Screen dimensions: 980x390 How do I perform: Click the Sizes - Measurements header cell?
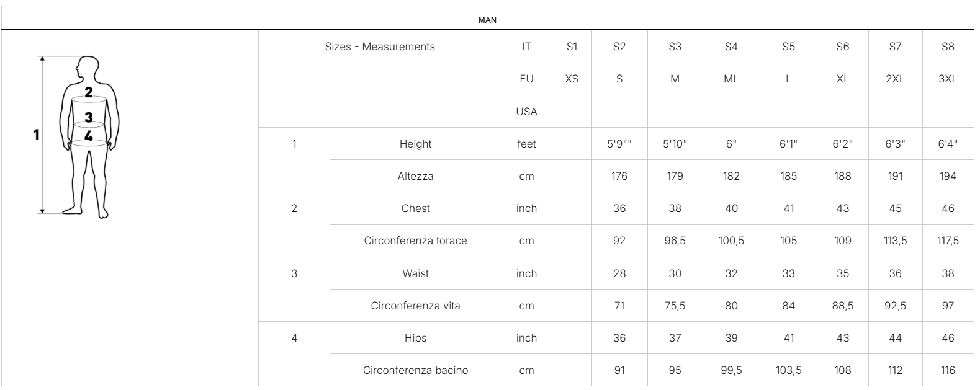[380, 47]
